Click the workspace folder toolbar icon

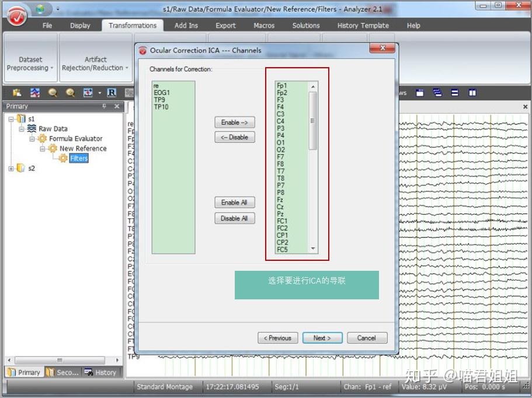click(x=17, y=93)
